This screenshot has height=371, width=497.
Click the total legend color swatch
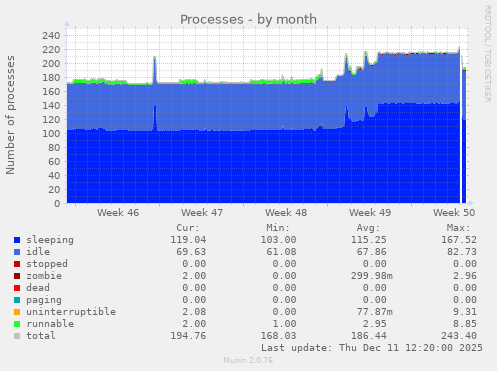[17, 336]
